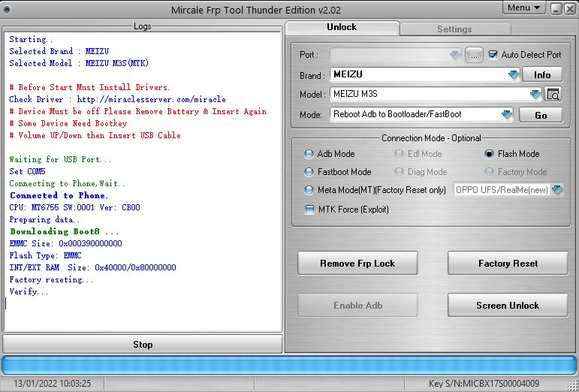Click 'Verify...' log line
This screenshot has height=392, width=579.
click(29, 291)
